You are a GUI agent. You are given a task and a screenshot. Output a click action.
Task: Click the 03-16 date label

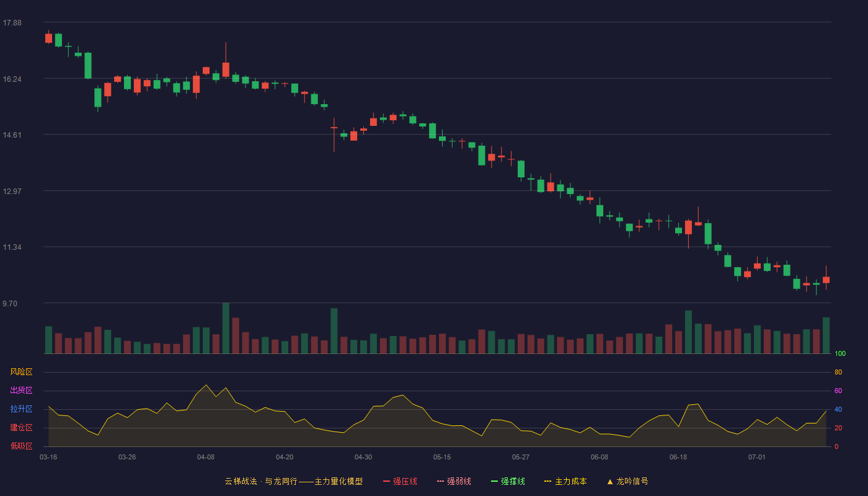(48, 457)
